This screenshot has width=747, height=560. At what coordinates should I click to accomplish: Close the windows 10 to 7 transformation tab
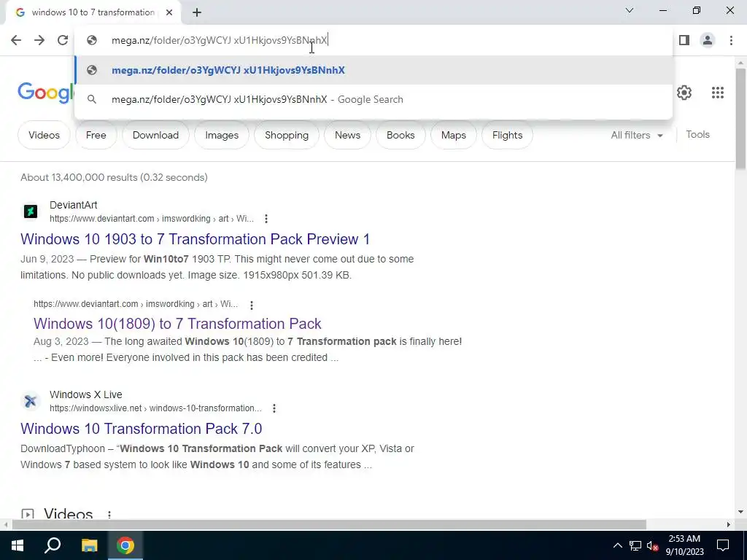(x=169, y=12)
